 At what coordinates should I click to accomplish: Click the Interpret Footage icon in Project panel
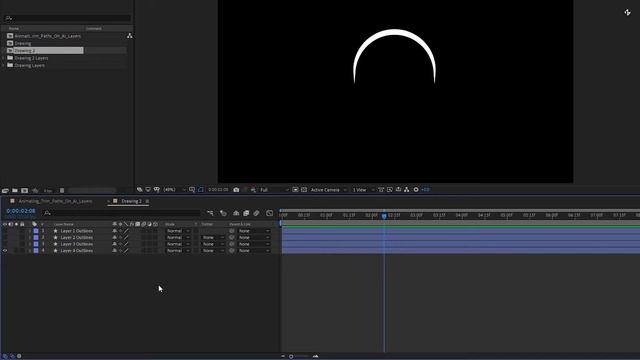(5, 190)
